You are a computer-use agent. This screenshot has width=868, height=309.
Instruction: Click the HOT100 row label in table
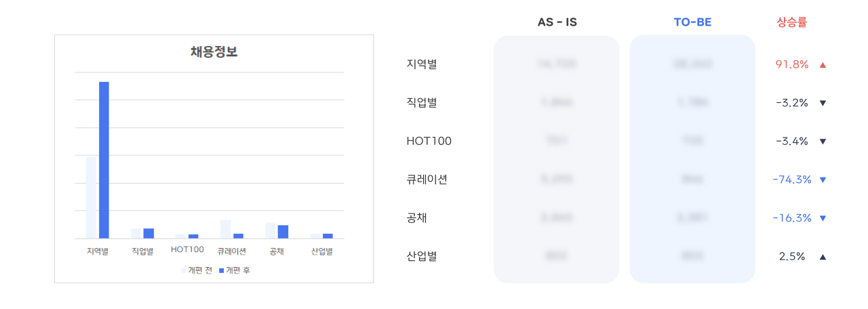pyautogui.click(x=429, y=142)
